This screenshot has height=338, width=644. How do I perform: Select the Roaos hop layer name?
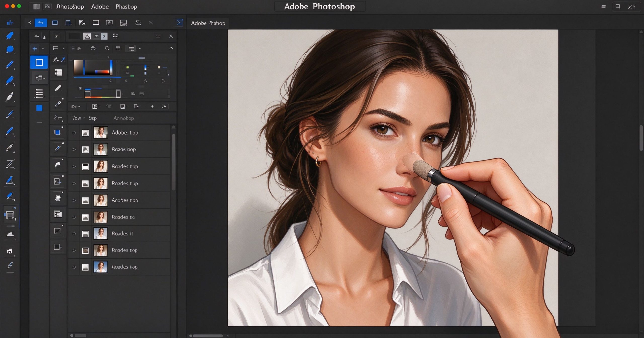(124, 149)
